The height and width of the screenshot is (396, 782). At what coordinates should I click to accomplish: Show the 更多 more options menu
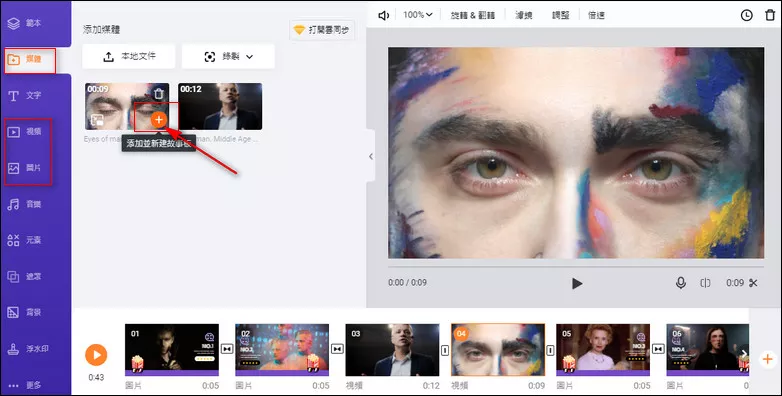[x=25, y=385]
